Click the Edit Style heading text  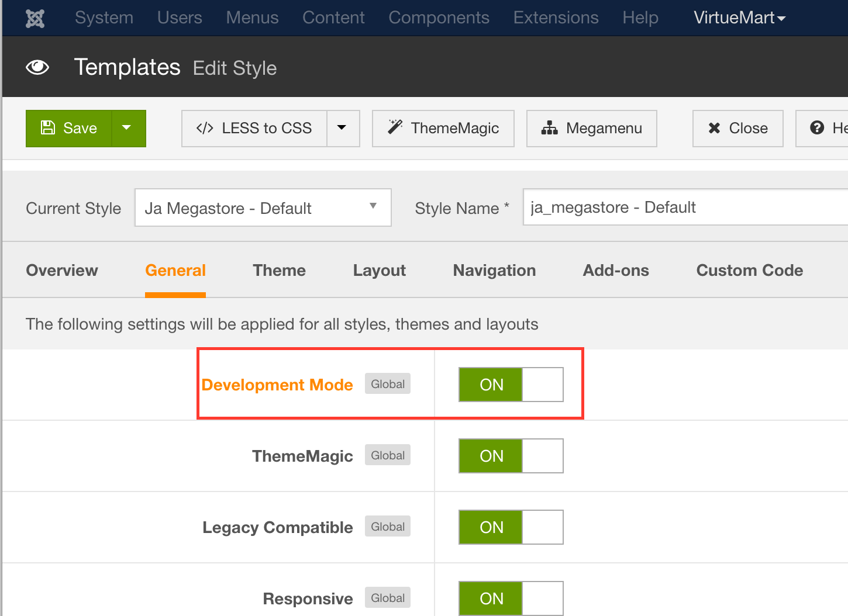coord(235,68)
